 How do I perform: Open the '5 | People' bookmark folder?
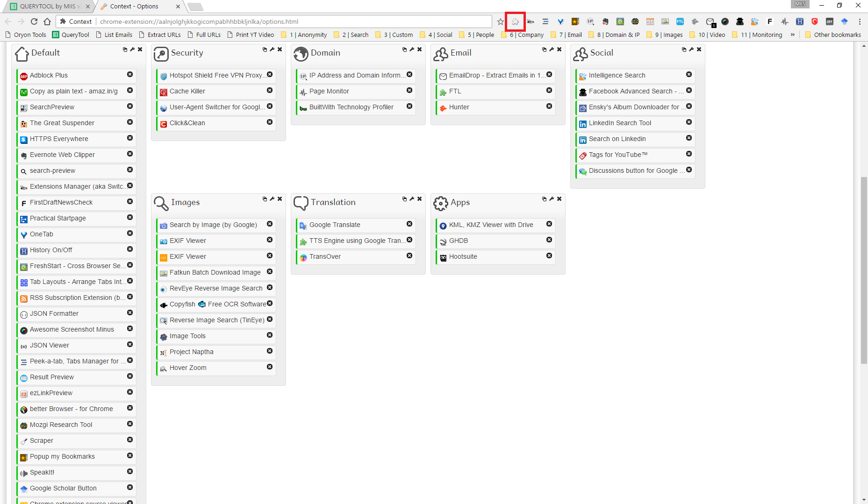476,35
